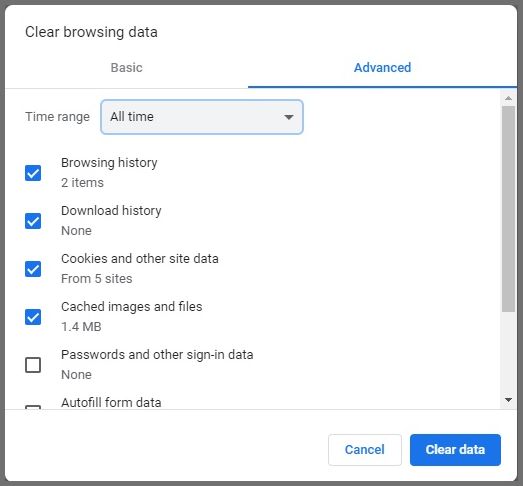Click the Clear data button

[x=455, y=450]
